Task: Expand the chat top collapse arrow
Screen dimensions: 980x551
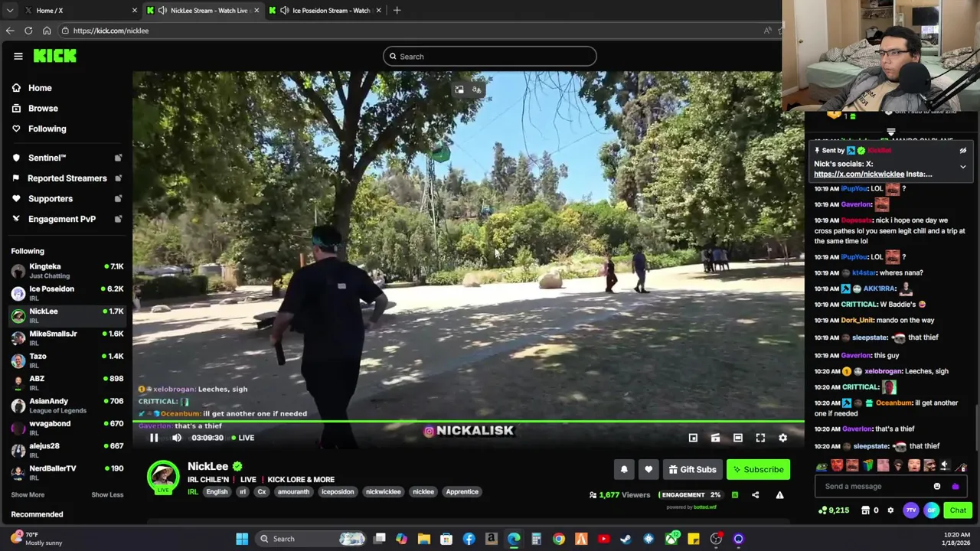Action: [890, 132]
